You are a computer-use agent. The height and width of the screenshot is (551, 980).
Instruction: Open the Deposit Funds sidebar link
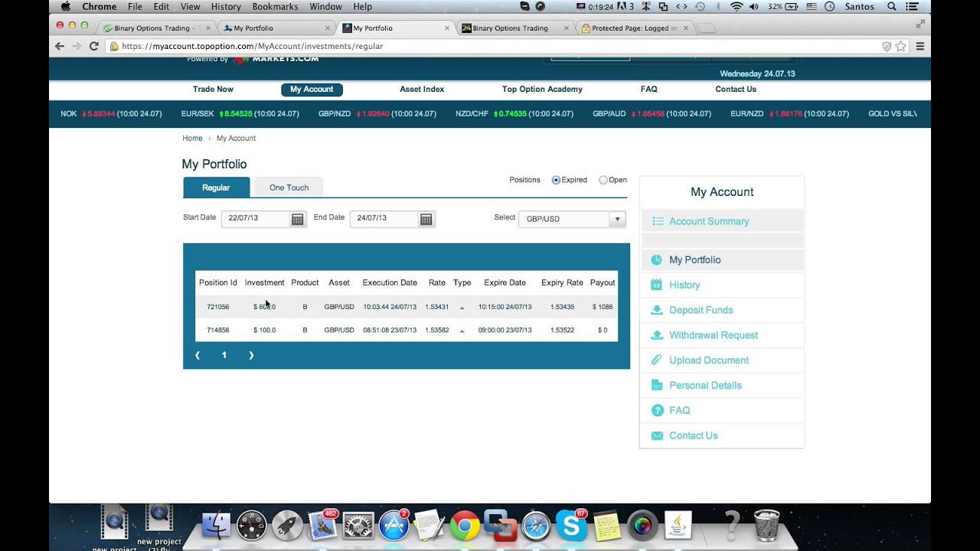coord(701,310)
